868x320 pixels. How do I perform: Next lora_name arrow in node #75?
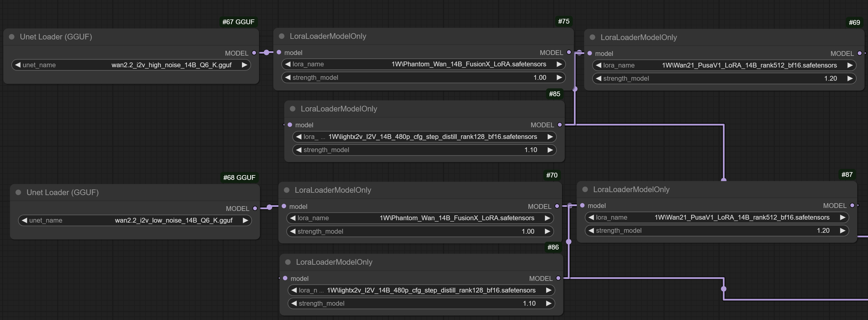pyautogui.click(x=559, y=64)
